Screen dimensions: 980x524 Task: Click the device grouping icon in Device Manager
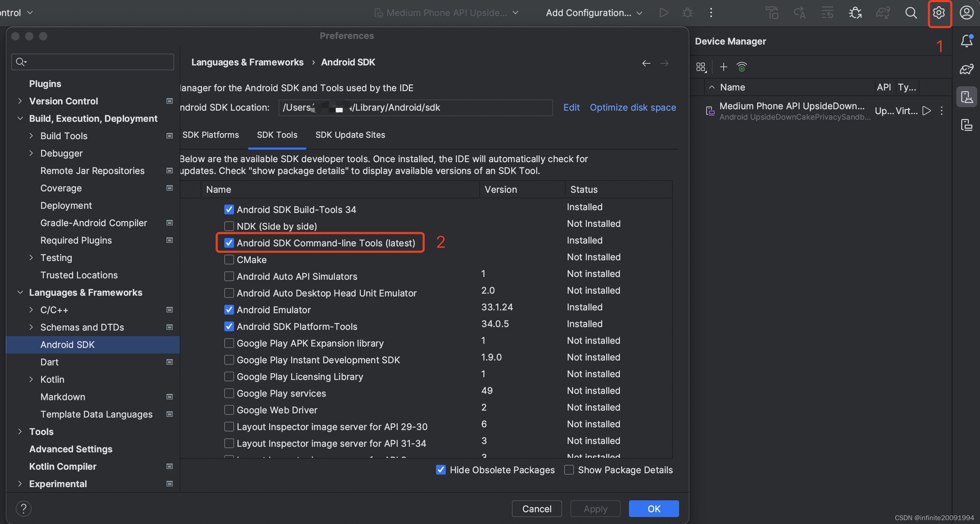pyautogui.click(x=701, y=67)
